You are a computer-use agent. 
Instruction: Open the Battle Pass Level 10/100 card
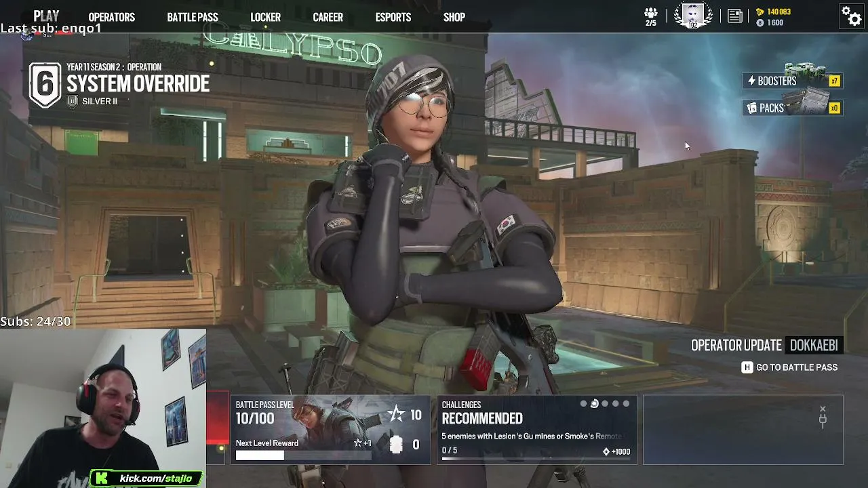330,430
